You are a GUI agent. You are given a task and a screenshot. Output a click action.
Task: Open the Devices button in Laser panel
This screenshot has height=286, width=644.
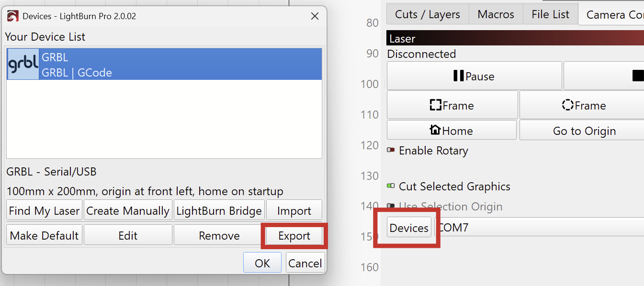(x=409, y=228)
